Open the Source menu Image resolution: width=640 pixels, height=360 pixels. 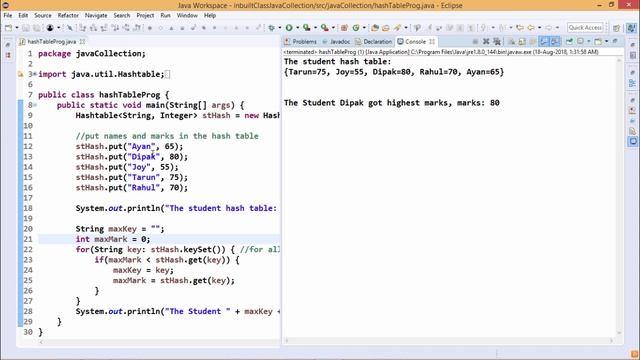[x=43, y=16]
